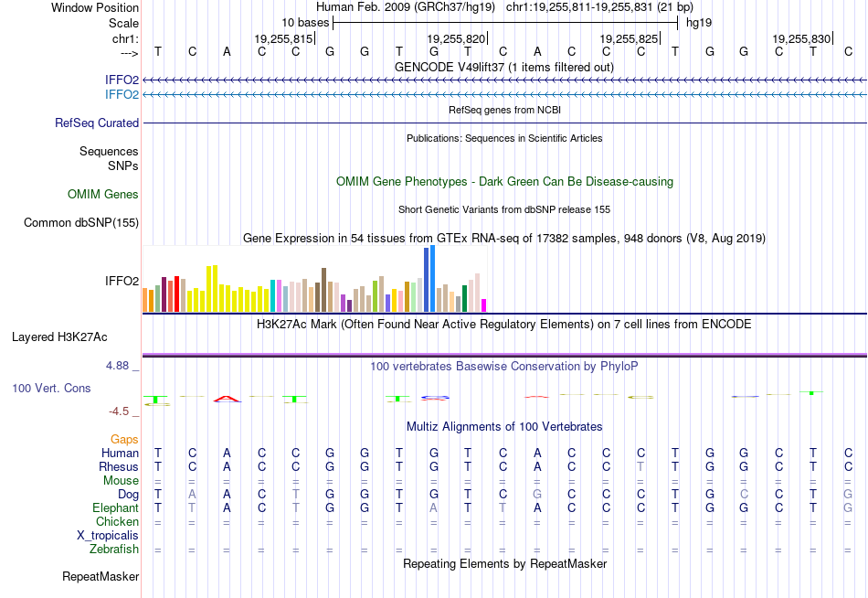The height and width of the screenshot is (598, 868).
Task: Click the RefSeq Curated gene intron line
Action: (x=504, y=123)
